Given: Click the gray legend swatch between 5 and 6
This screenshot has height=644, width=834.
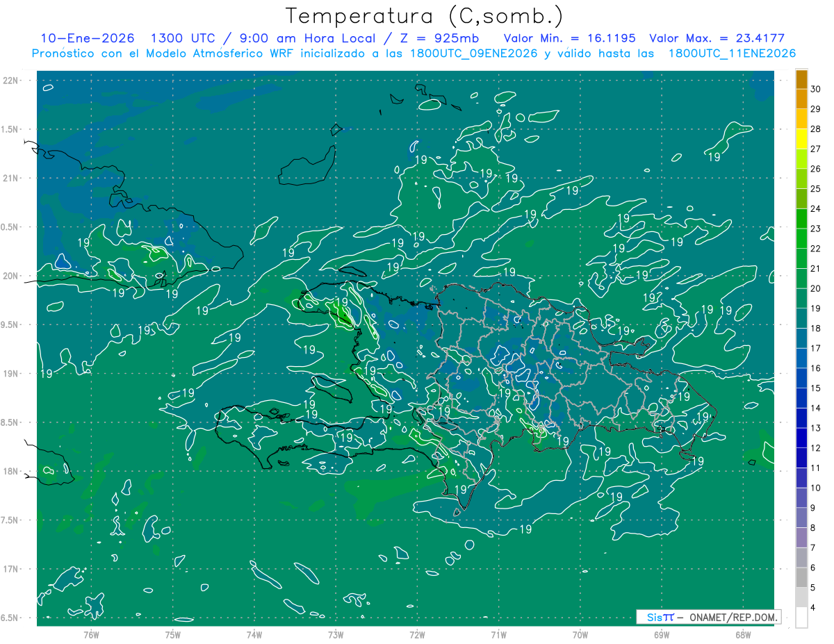Looking at the screenshot, I should 801,578.
